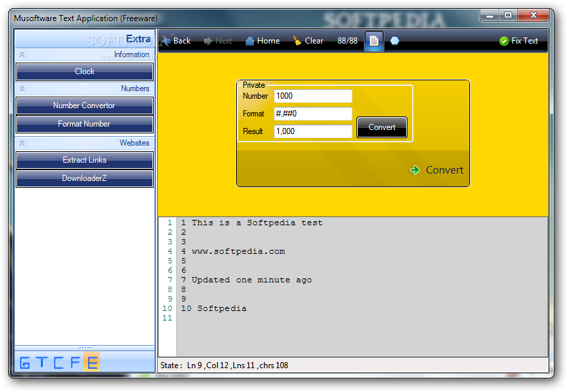Click Fix Text green check button
The image size is (568, 392).
tap(519, 41)
